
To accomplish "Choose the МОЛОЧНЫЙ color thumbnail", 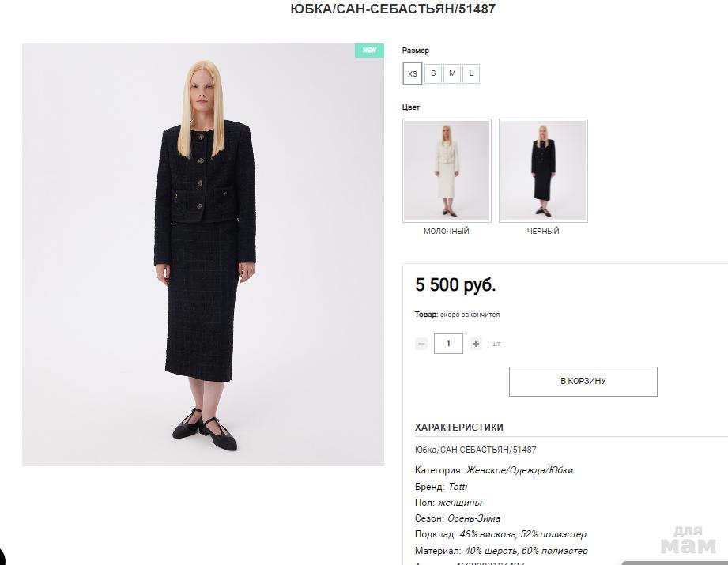I will pyautogui.click(x=447, y=171).
